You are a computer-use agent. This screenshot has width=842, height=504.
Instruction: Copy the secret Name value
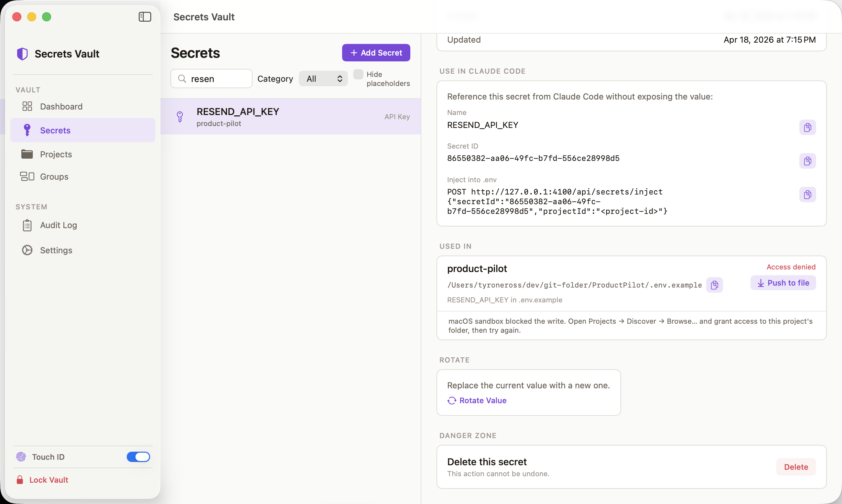[808, 127]
